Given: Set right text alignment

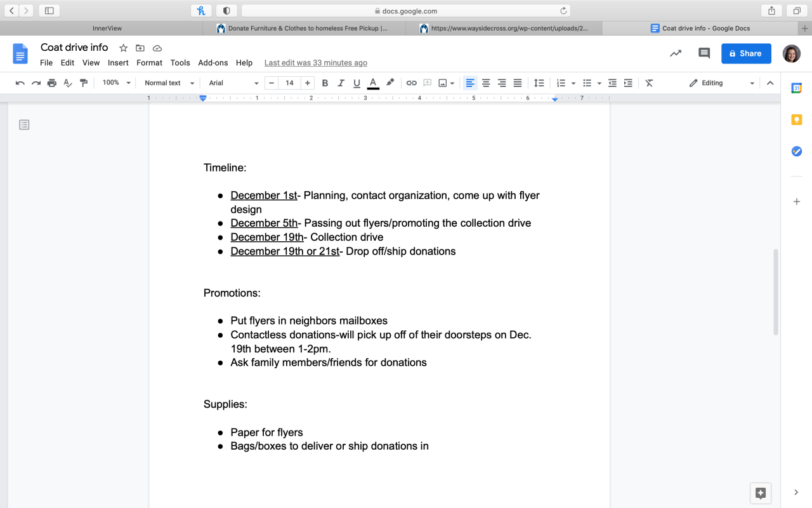Looking at the screenshot, I should [x=502, y=83].
